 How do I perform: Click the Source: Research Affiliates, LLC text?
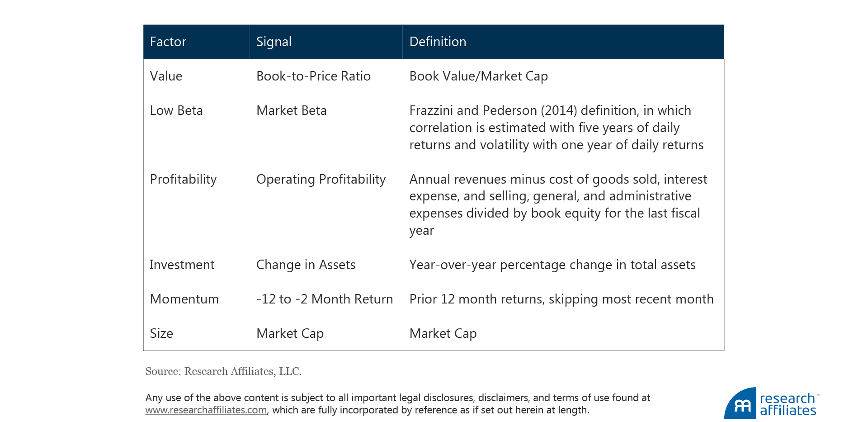(223, 371)
